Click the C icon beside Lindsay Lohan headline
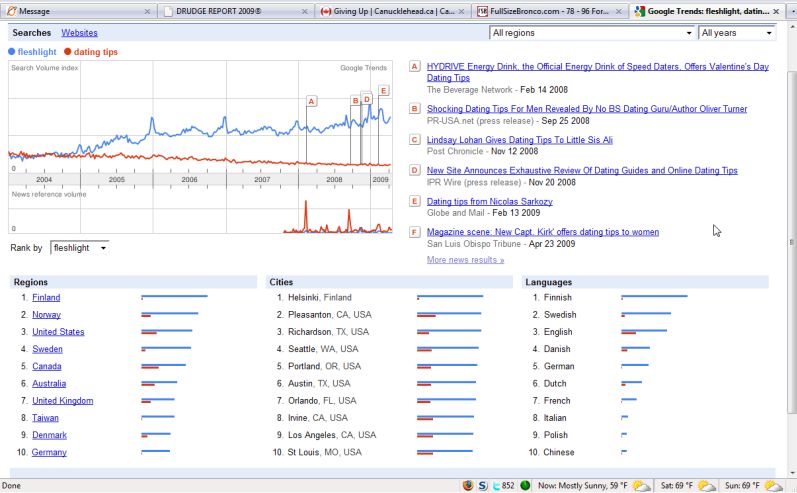797x493 pixels. [x=415, y=139]
